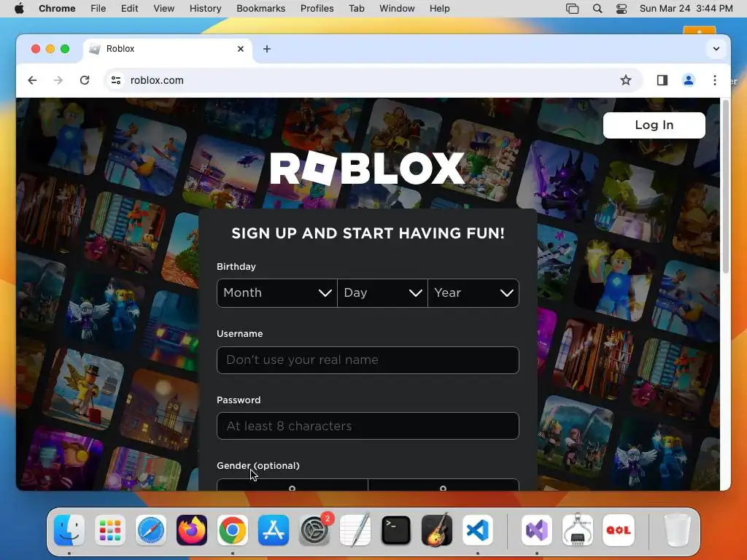The width and height of the screenshot is (747, 560).
Task: Click the roblox.com address bar
Action: (371, 80)
